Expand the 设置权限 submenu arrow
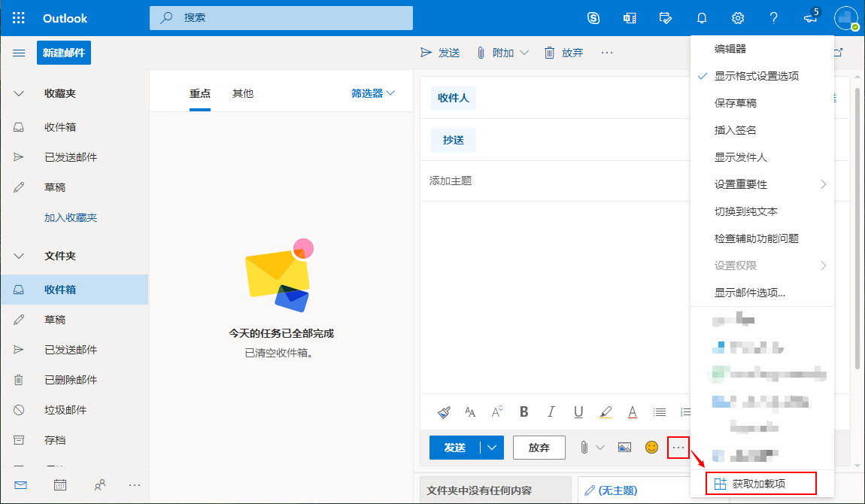Screen dimensions: 865x504 pyautogui.click(x=823, y=266)
